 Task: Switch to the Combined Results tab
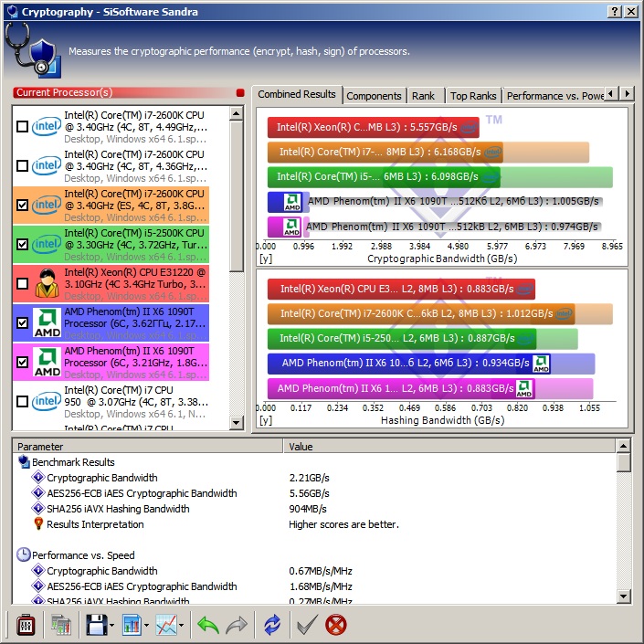coord(297,94)
